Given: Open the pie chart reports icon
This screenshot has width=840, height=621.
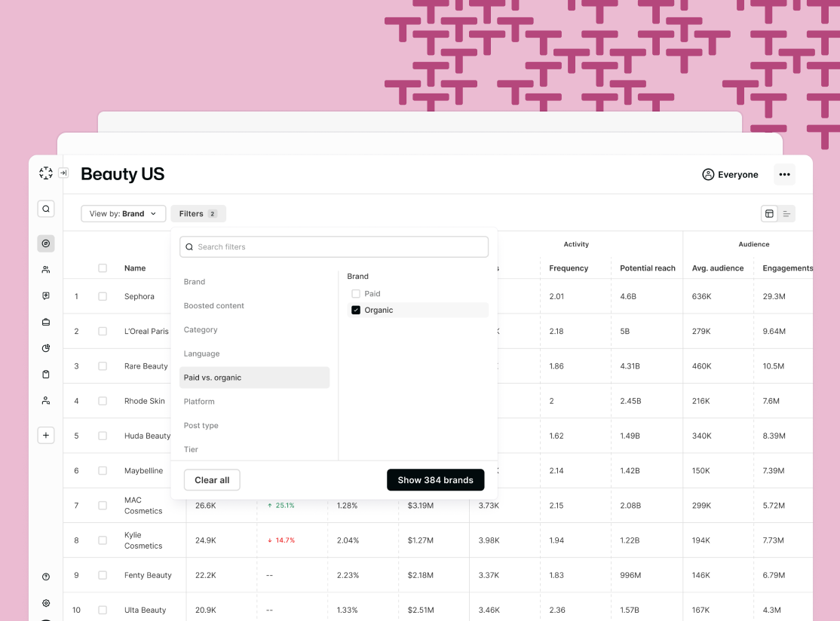Looking at the screenshot, I should pos(46,348).
